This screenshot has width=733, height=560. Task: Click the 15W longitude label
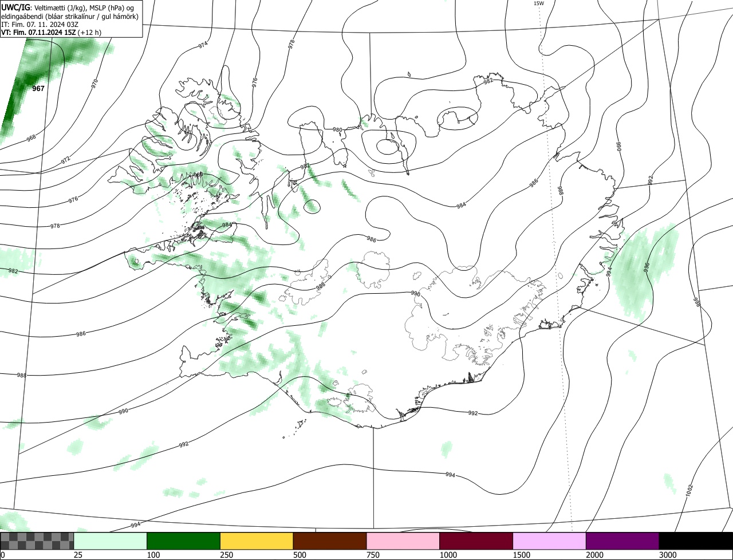pos(538,3)
